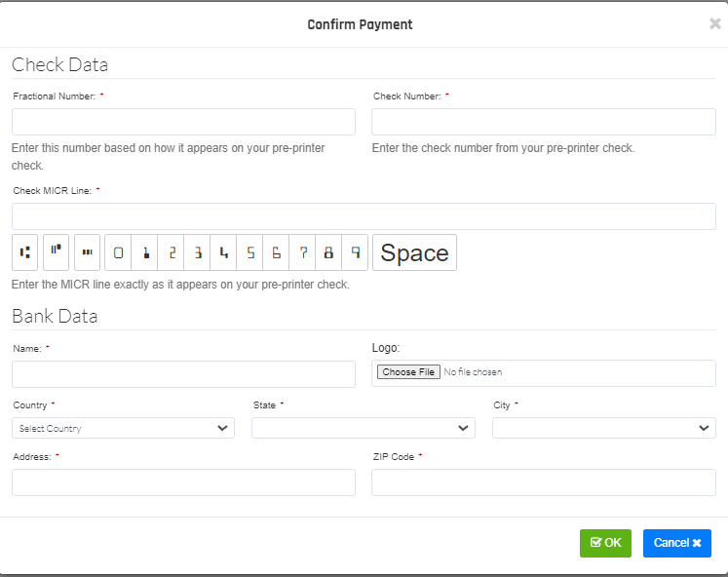Click the 'Check MICR Line:' label
This screenshot has height=577, width=728.
pyautogui.click(x=52, y=191)
